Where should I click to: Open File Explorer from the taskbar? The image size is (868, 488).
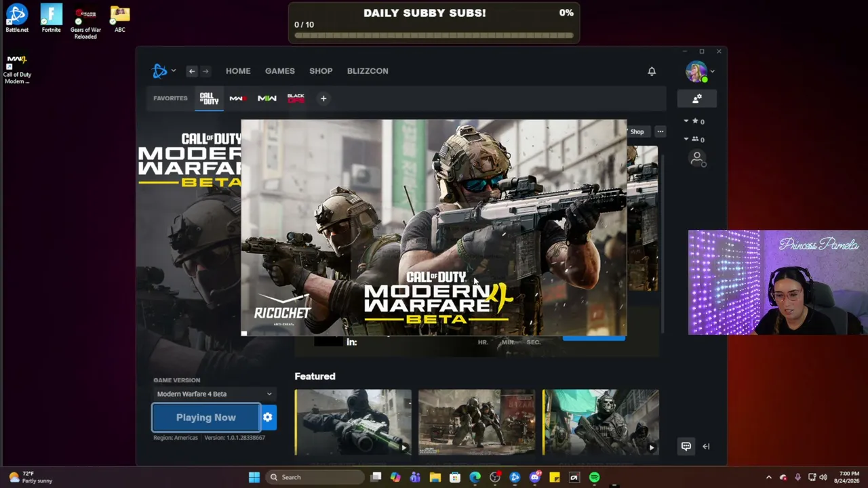(435, 477)
